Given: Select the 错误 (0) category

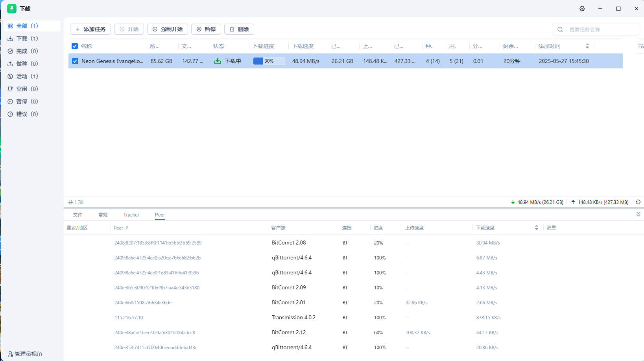Looking at the screenshot, I should (x=32, y=114).
